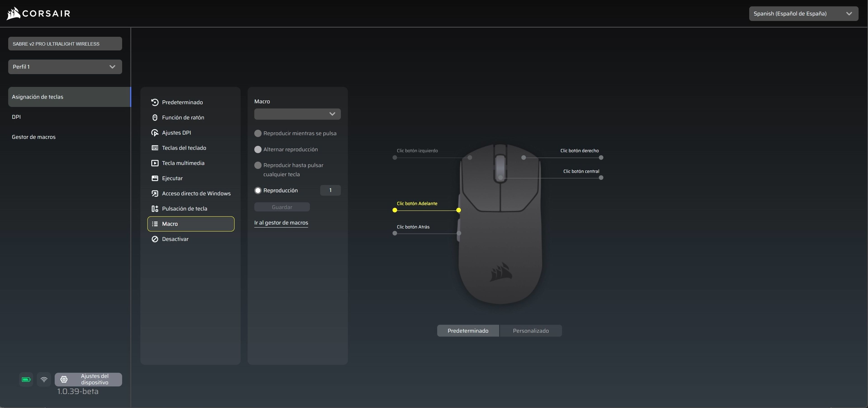
Task: Open the Macro selection dropdown
Action: tap(297, 114)
